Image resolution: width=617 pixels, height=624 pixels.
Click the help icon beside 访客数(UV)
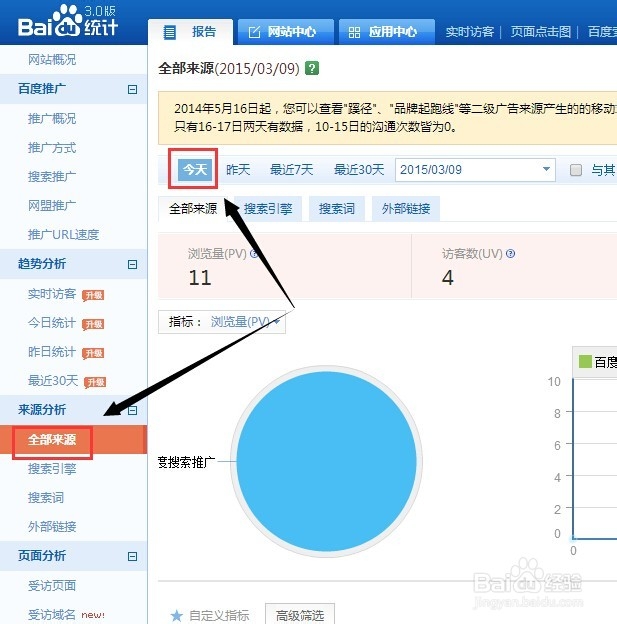click(x=510, y=254)
